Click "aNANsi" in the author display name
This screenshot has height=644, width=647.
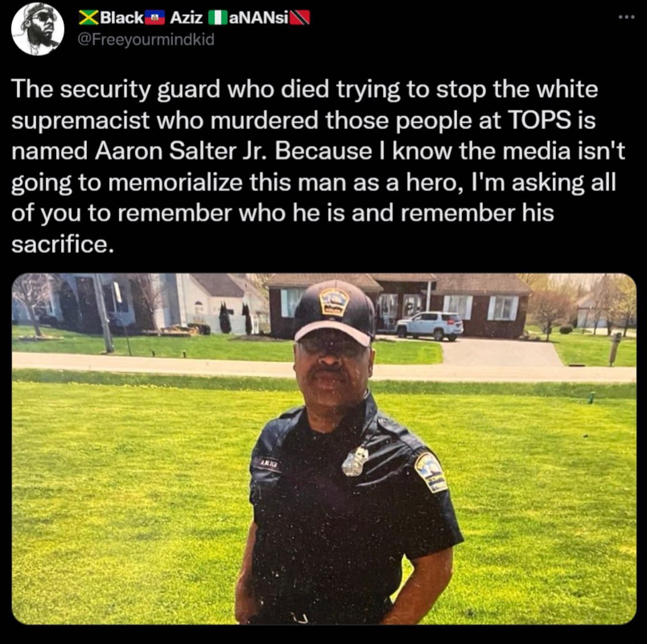(x=258, y=18)
